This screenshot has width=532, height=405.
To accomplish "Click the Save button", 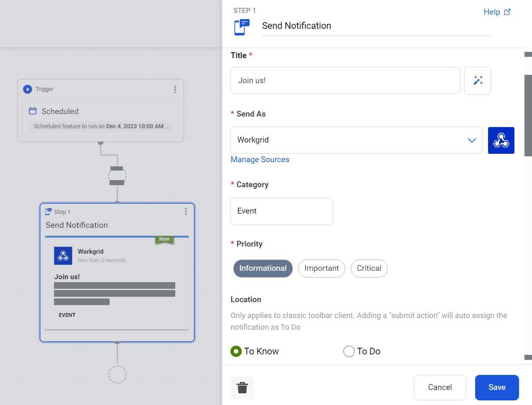I will [497, 387].
